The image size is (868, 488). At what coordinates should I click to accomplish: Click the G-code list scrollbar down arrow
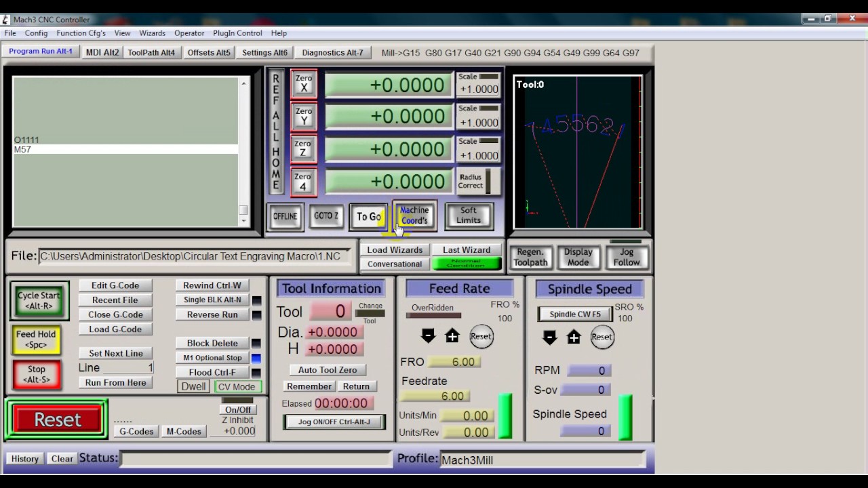point(243,222)
